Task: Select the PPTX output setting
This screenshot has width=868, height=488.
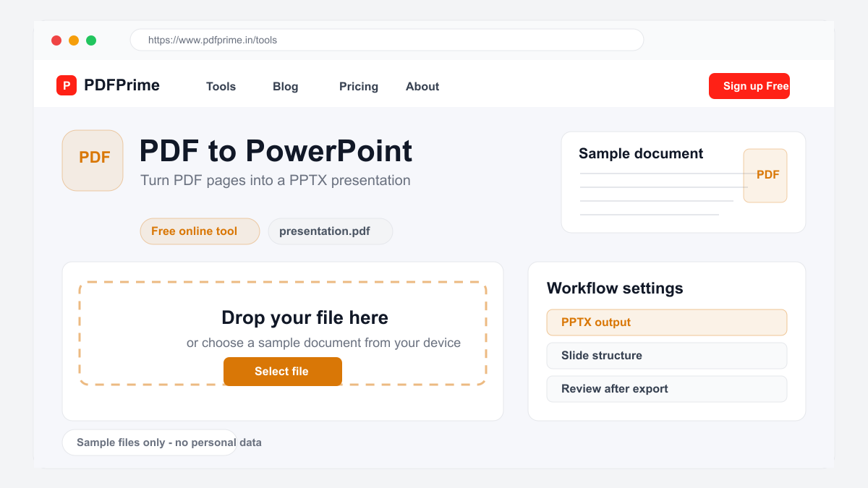Action: 667,322
